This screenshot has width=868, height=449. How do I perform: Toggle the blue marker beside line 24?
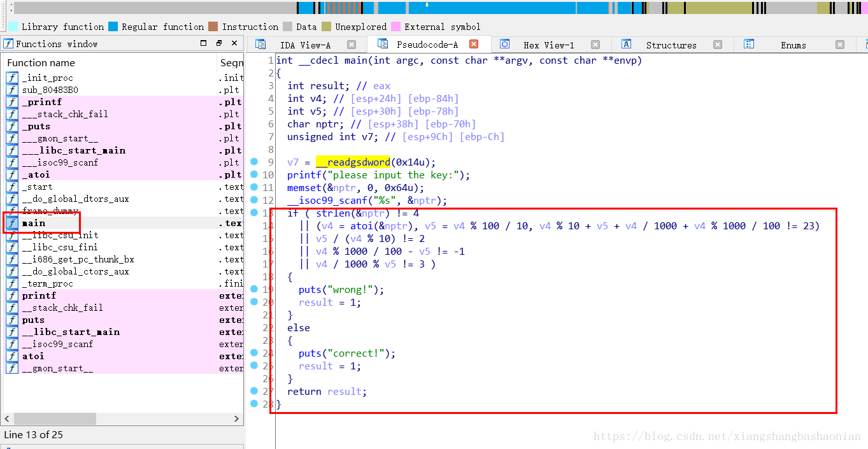point(254,353)
